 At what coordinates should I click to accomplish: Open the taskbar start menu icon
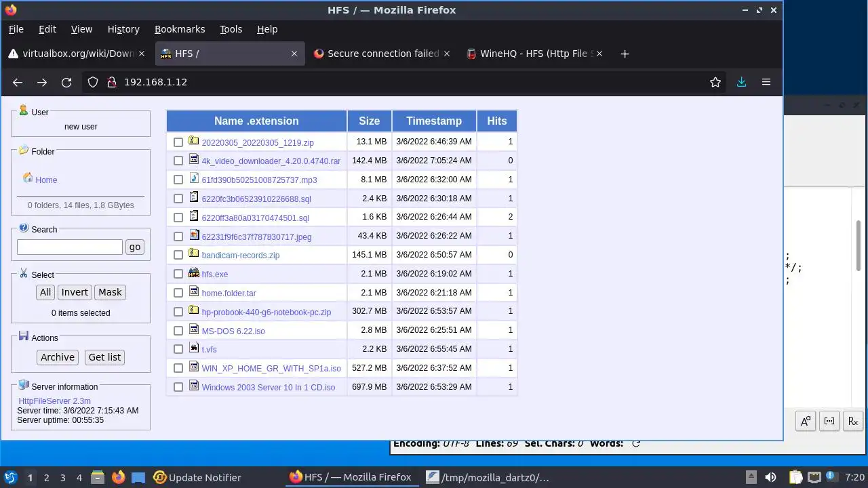pos(11,477)
